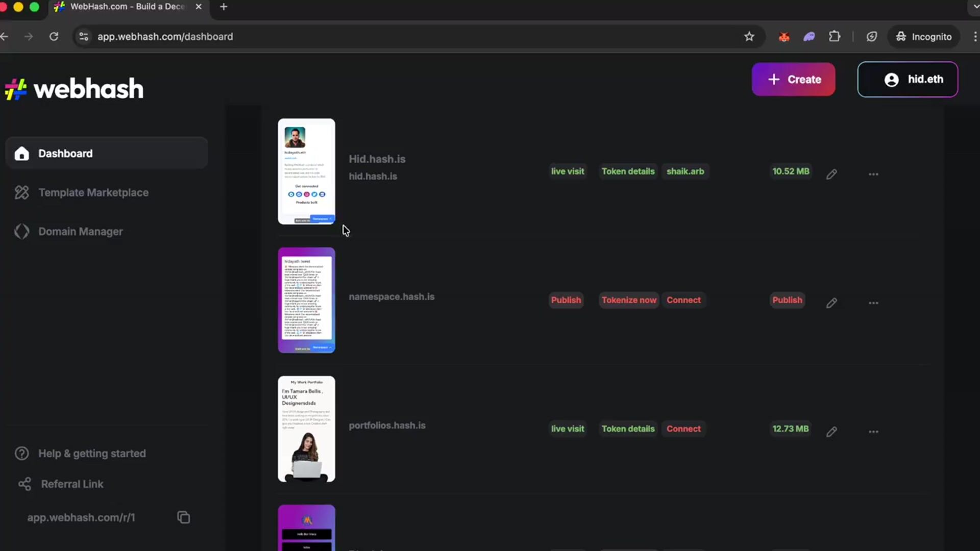Edit Hid.hash.is using the pencil icon
This screenshot has width=980, height=551.
tap(831, 174)
